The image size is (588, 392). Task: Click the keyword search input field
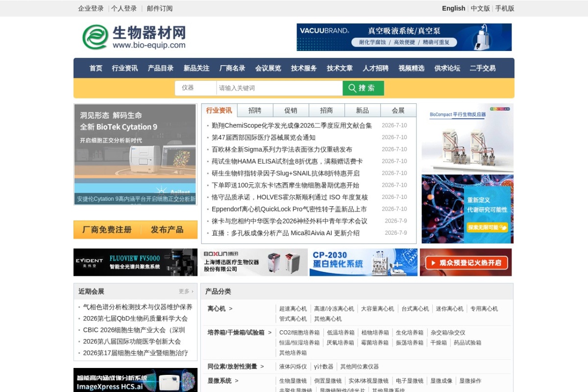[x=279, y=88]
